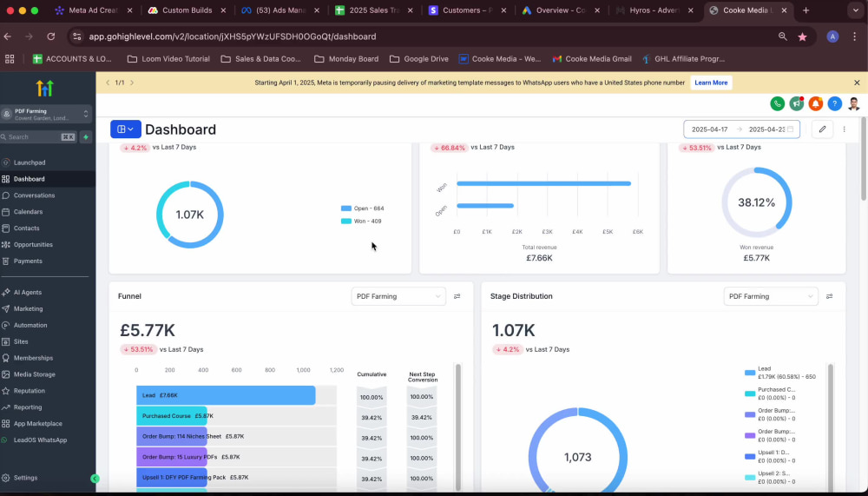Open the Funnel pipeline PDF Farming dropdown

[x=398, y=296]
